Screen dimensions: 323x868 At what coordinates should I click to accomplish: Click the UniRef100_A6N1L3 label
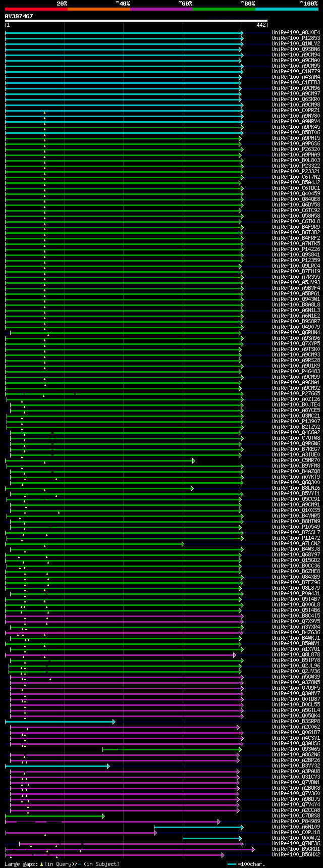[296, 311]
